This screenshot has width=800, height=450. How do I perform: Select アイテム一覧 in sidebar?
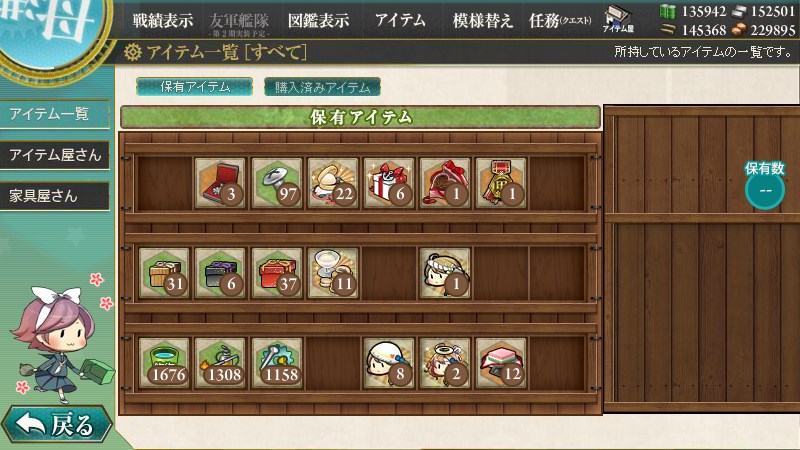pyautogui.click(x=55, y=113)
